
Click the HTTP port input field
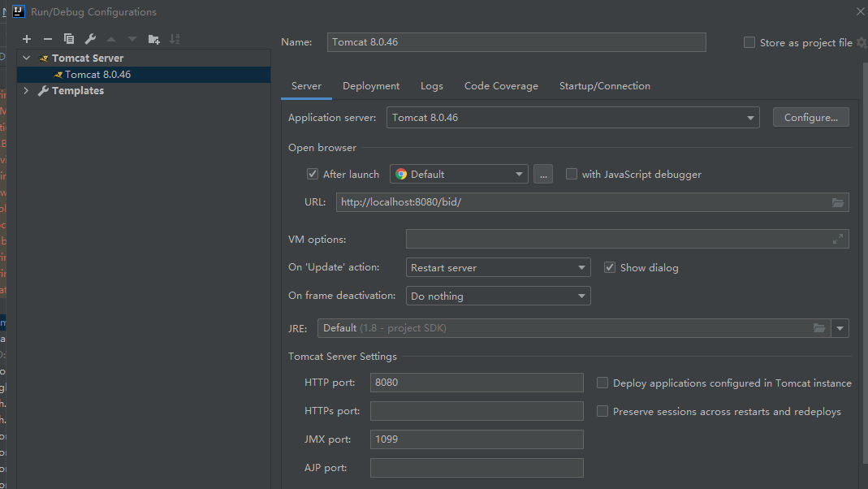tap(477, 383)
